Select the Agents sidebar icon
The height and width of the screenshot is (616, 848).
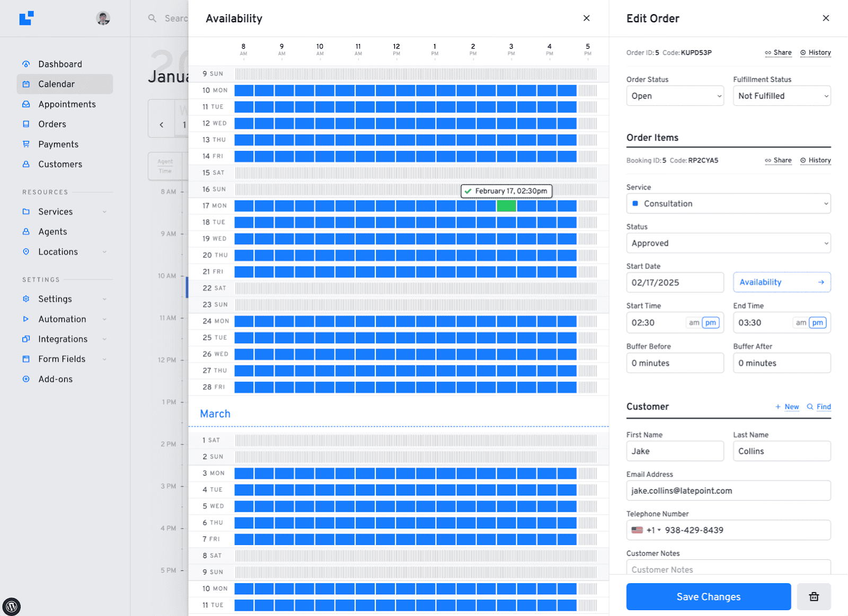[25, 231]
